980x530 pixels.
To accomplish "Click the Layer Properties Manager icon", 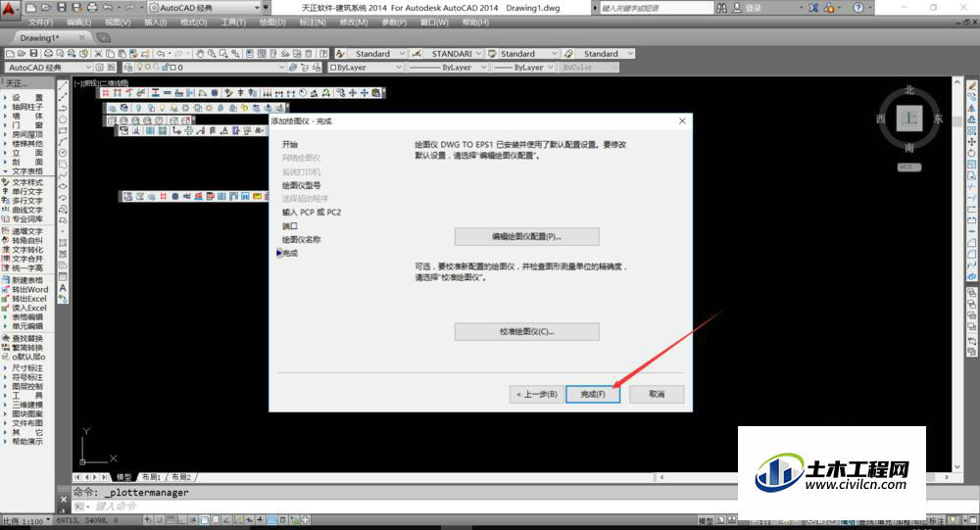I will coord(128,68).
